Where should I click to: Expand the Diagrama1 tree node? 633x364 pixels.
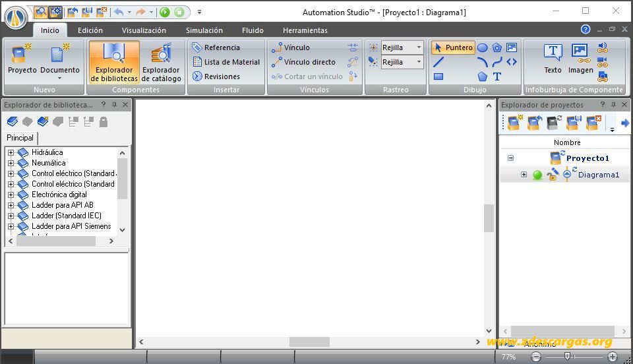pyautogui.click(x=524, y=175)
